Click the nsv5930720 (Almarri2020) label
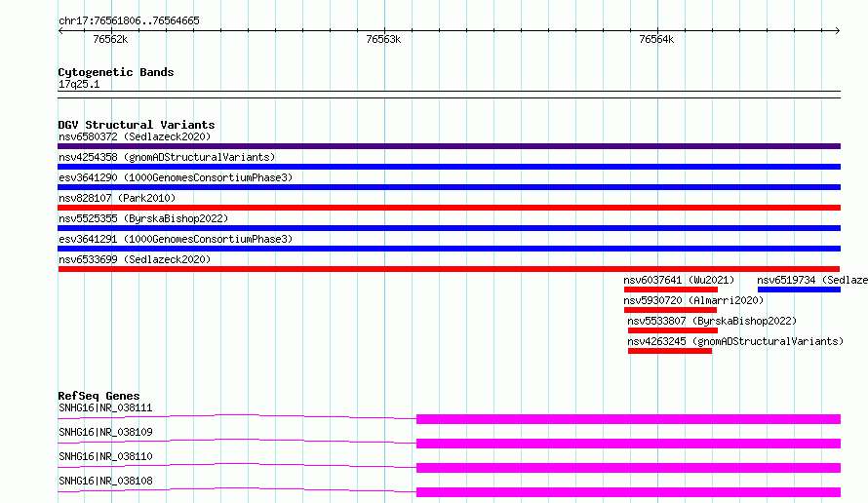 (693, 300)
